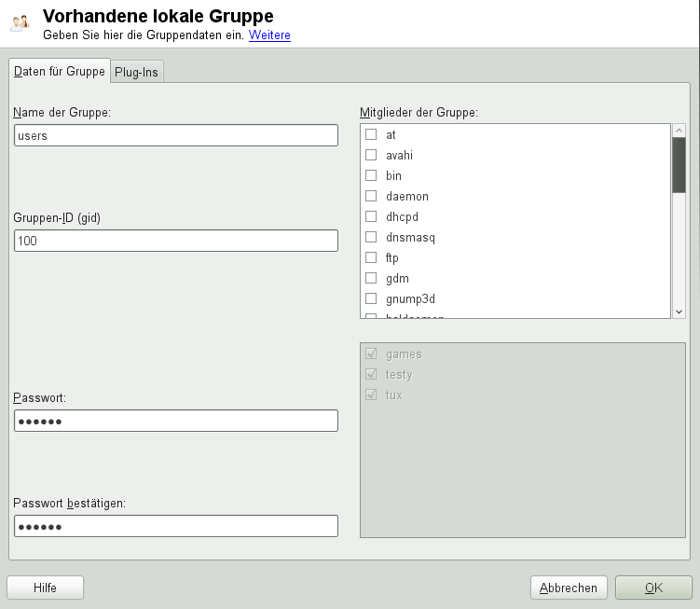Select the Daten für Gruppe tab
Screen dimensions: 700x609
59,71
